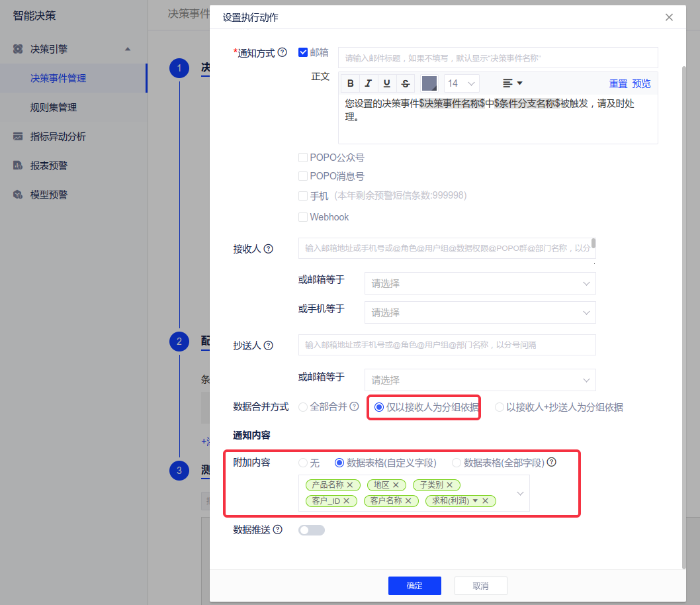Click the 确定 button
This screenshot has width=700, height=605.
click(x=414, y=586)
